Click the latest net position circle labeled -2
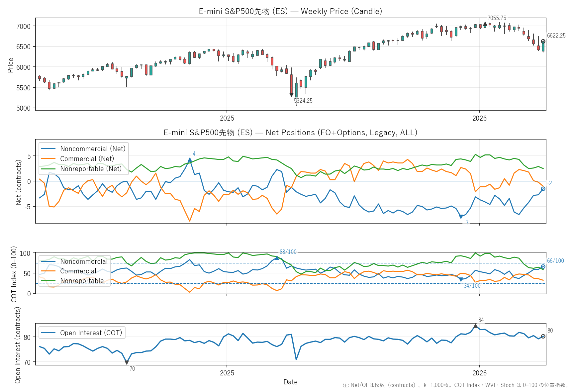The image size is (574, 392). 543,189
